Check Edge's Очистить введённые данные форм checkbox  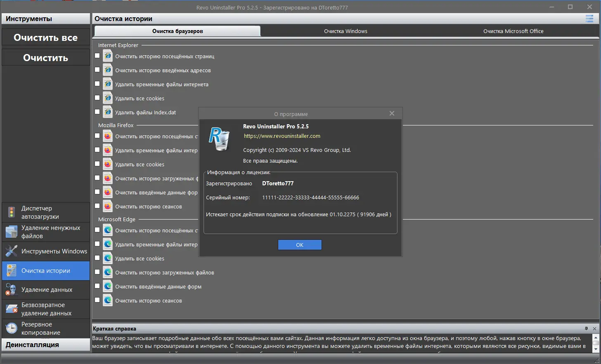tap(97, 286)
